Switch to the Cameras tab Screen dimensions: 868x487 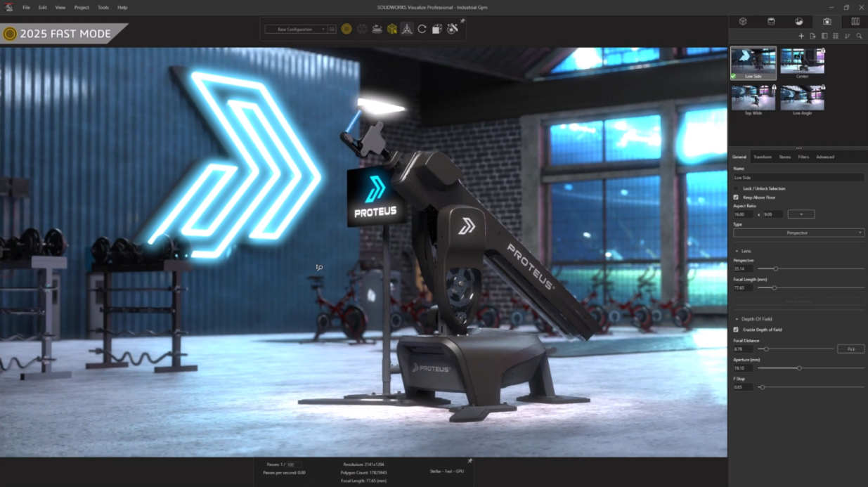(827, 22)
